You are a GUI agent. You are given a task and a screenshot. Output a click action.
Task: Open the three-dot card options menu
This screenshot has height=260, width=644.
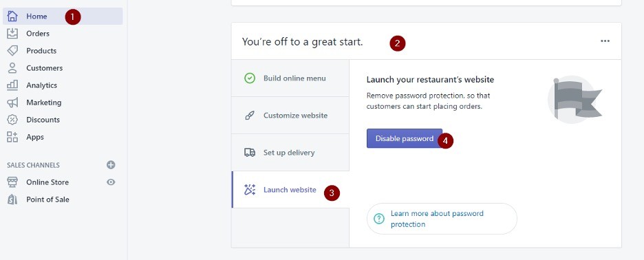click(x=605, y=41)
